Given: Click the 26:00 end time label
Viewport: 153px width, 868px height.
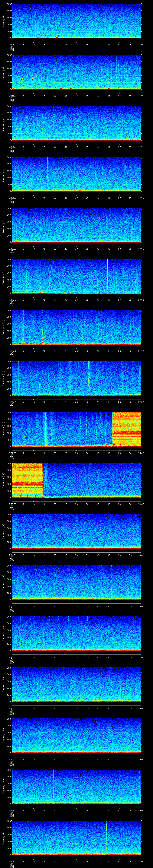Looking at the screenshot, I should pos(141,606).
